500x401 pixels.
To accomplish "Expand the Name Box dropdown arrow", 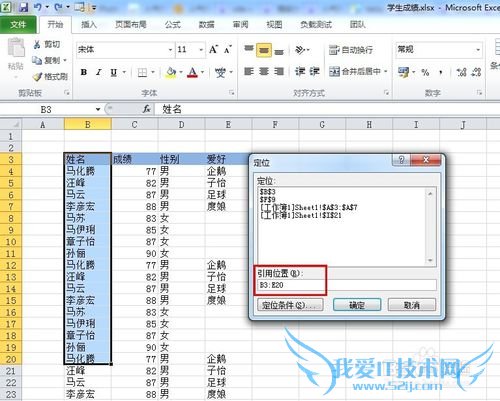I will pyautogui.click(x=98, y=109).
